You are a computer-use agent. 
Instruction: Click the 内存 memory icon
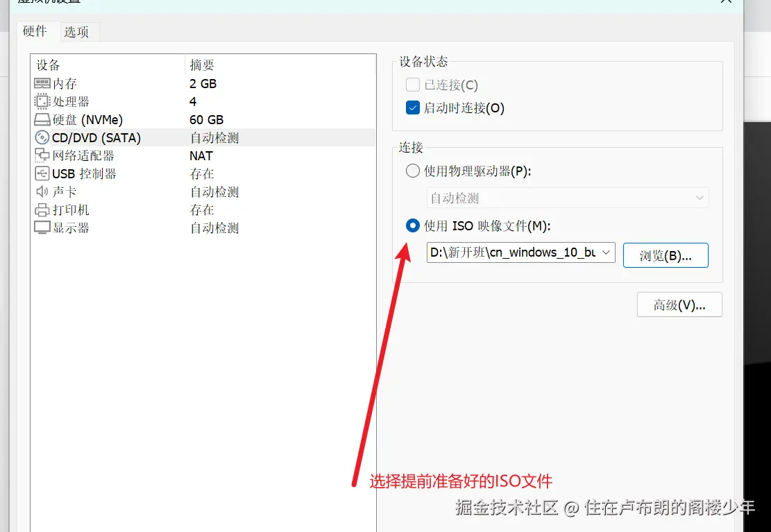click(42, 83)
